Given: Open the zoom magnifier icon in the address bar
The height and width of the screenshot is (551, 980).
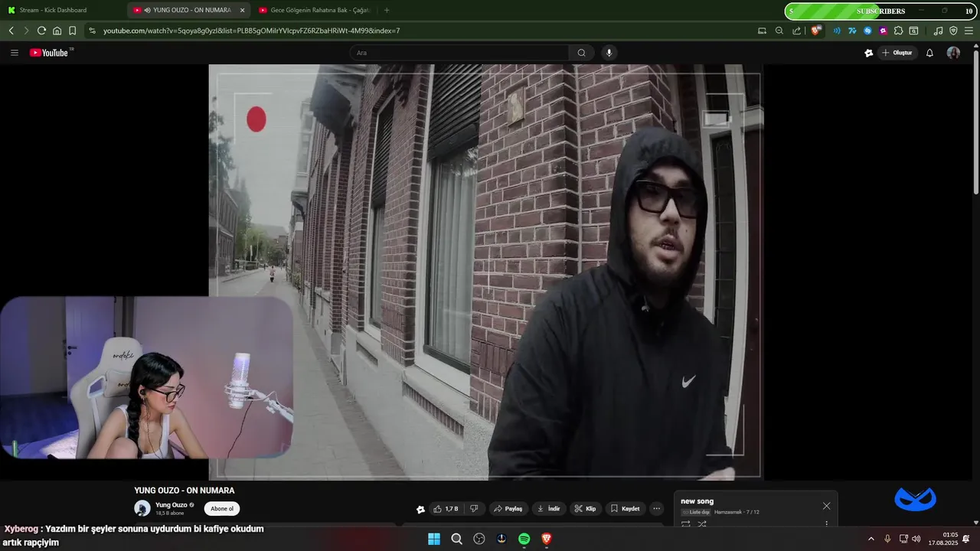Looking at the screenshot, I should point(779,31).
